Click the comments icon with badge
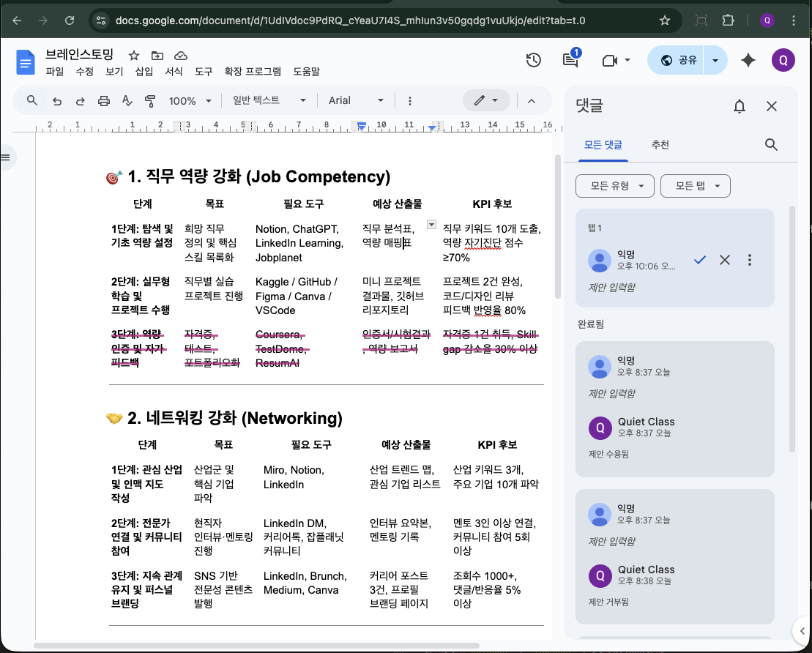Screen dimensions: 812x653 tap(570, 61)
